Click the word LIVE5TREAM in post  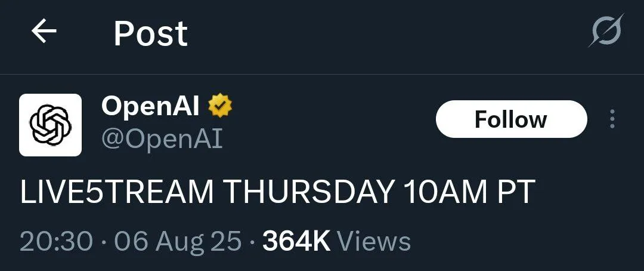(x=117, y=192)
